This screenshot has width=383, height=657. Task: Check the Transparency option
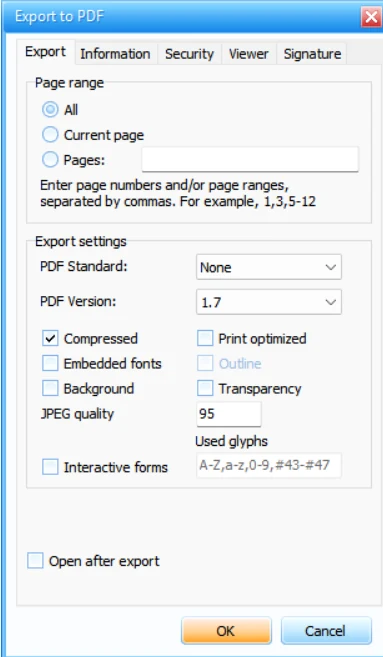(x=205, y=388)
